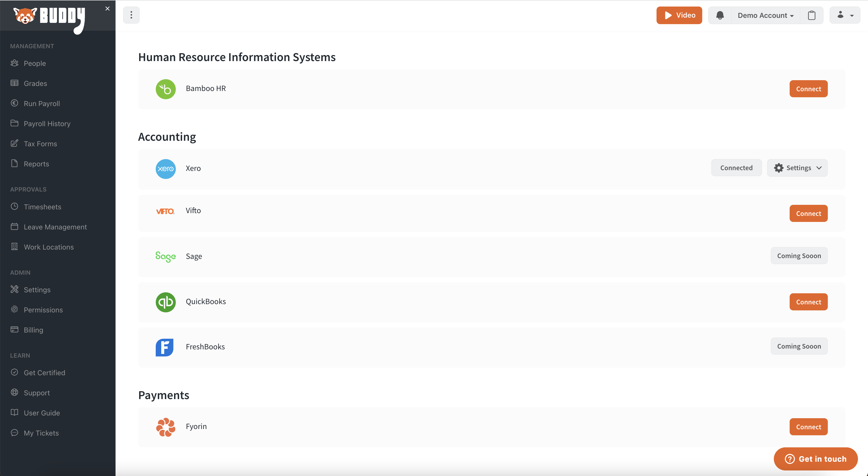This screenshot has width=868, height=476.
Task: Click the Connected status for Xero
Action: pyautogui.click(x=736, y=168)
